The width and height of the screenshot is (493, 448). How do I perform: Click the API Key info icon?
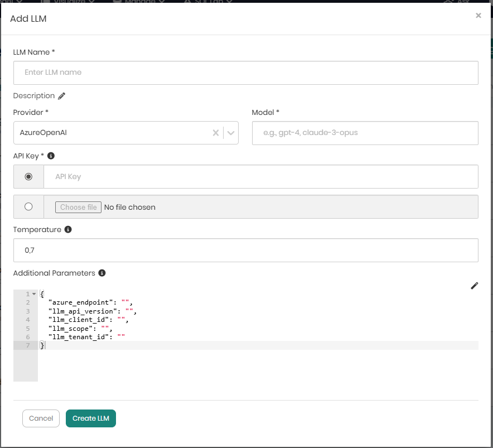pyautogui.click(x=50, y=156)
